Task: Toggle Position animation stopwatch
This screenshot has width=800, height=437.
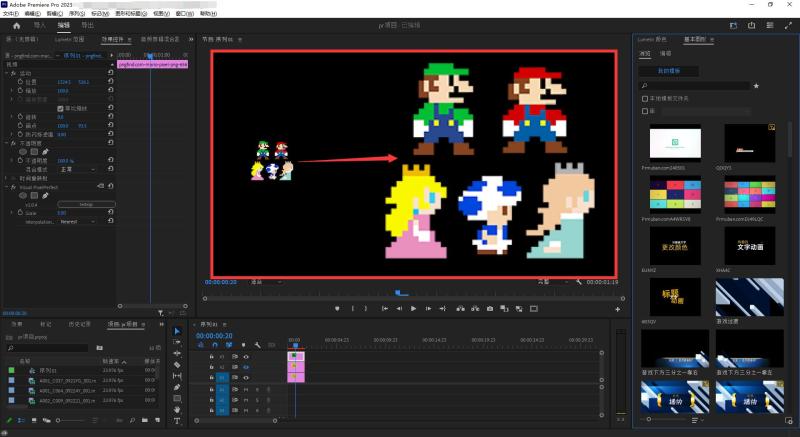Action: (20, 82)
